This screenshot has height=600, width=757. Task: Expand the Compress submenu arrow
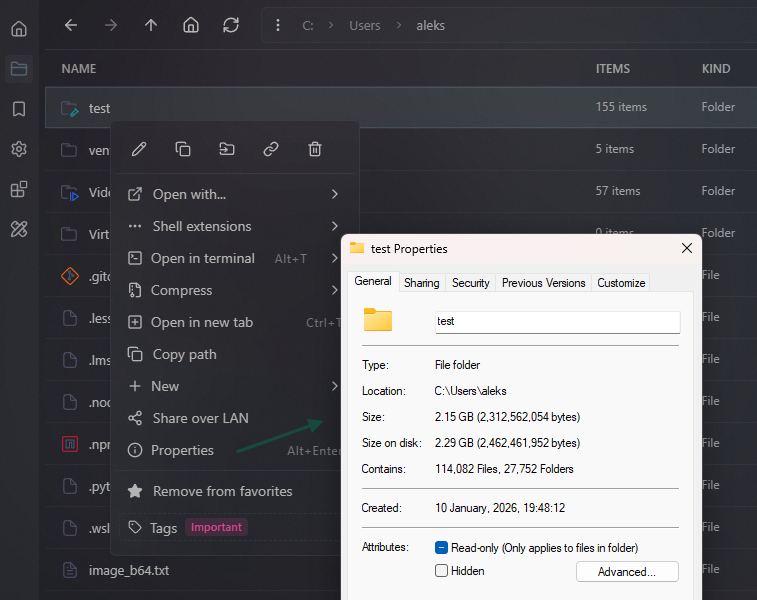point(335,290)
